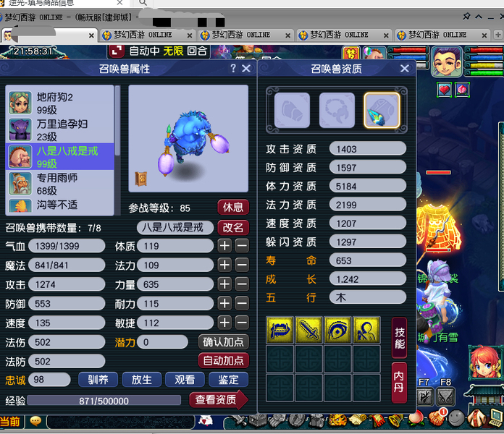Switch to the third 梦幻西游 ONLINE tab
Viewport: 504px width, 434px height.
245,35
